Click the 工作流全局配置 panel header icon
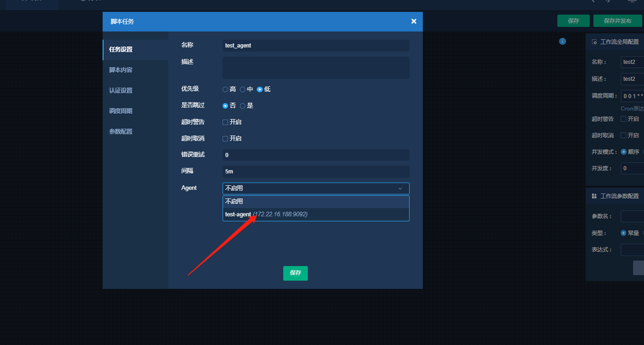The image size is (644, 345). coord(594,42)
